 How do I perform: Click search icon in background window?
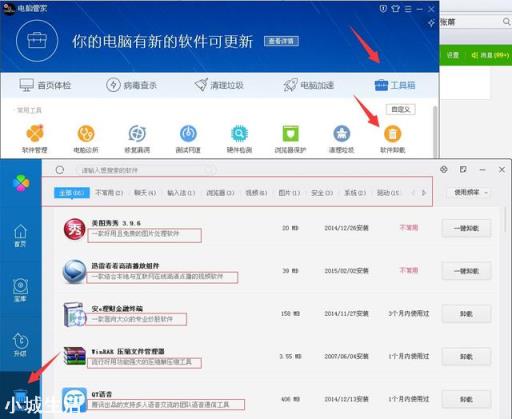[x=506, y=22]
